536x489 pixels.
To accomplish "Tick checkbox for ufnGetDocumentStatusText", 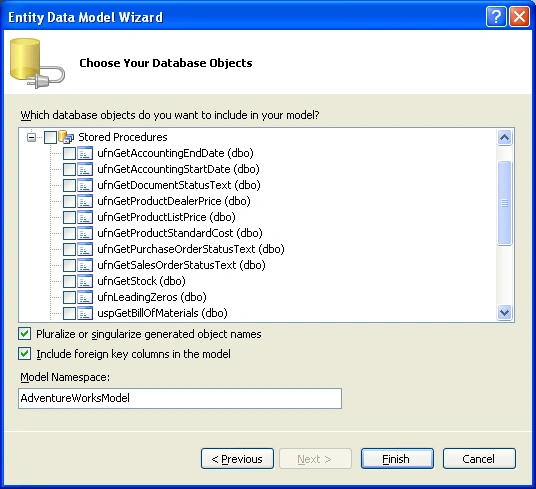I will coord(69,186).
